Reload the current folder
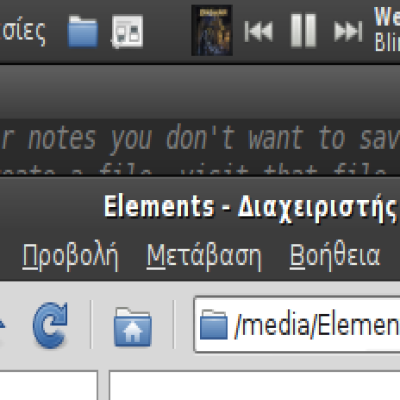Viewport: 400px width, 400px height. click(50, 325)
